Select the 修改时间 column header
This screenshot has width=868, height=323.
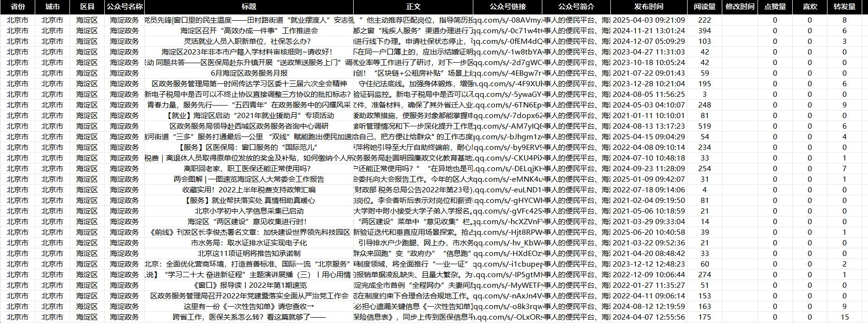click(740, 7)
